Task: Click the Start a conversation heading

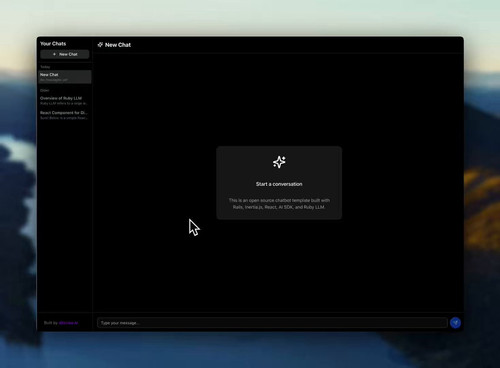Action: [x=279, y=184]
